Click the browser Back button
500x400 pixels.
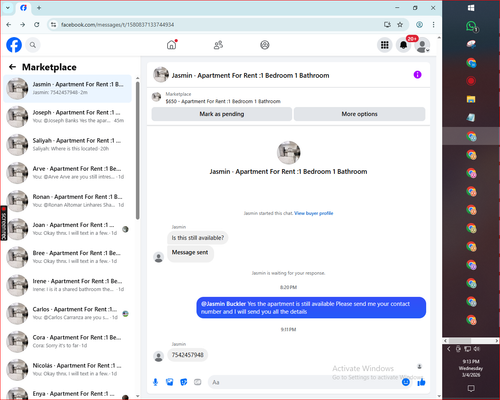9,25
